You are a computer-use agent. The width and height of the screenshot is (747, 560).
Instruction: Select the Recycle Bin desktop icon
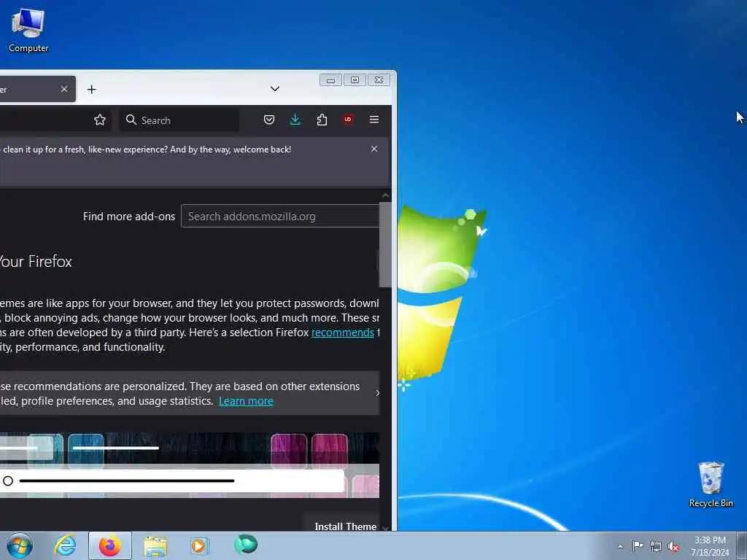click(711, 485)
